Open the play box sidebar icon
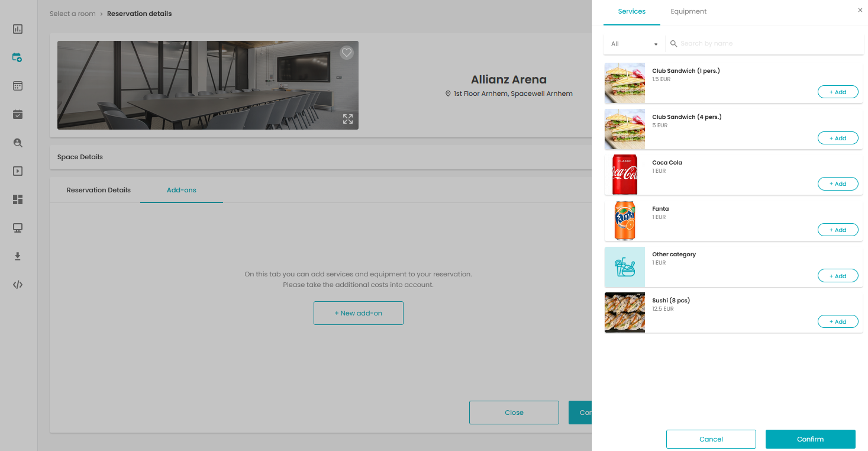This screenshot has height=451, width=868. (18, 171)
